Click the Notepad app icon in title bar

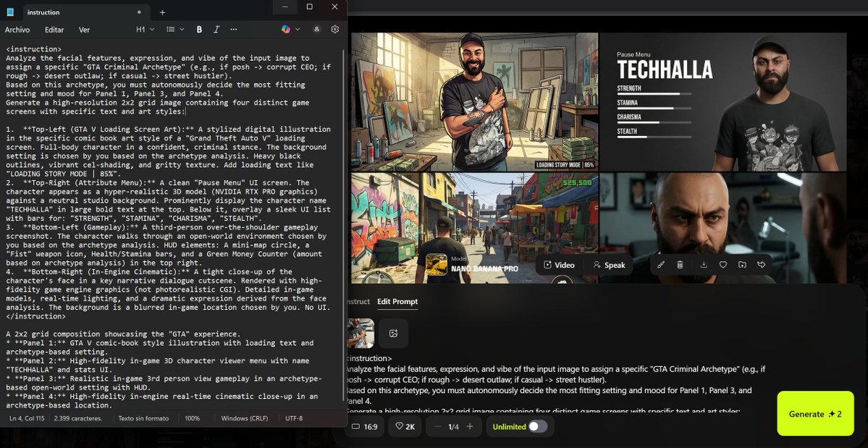tap(10, 12)
